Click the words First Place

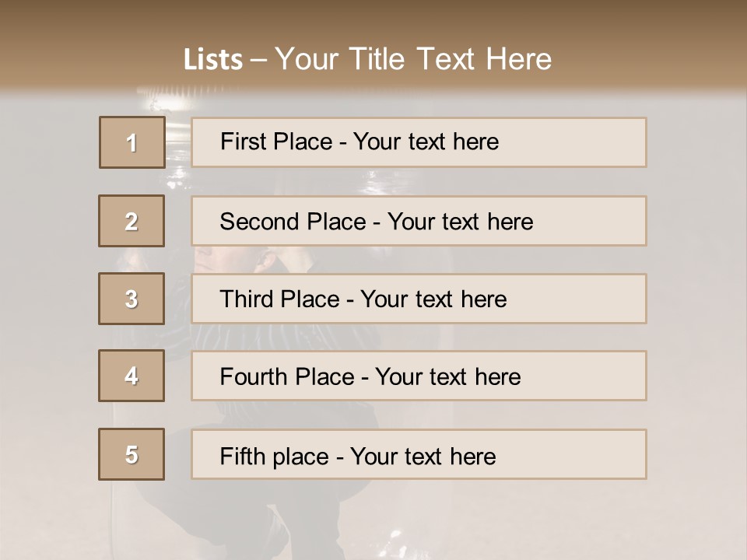pos(276,142)
